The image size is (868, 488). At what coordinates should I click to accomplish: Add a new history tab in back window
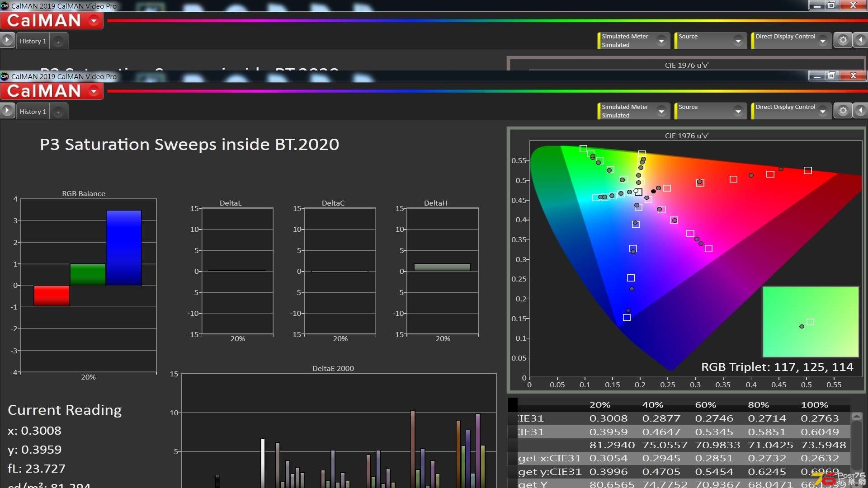(x=58, y=42)
